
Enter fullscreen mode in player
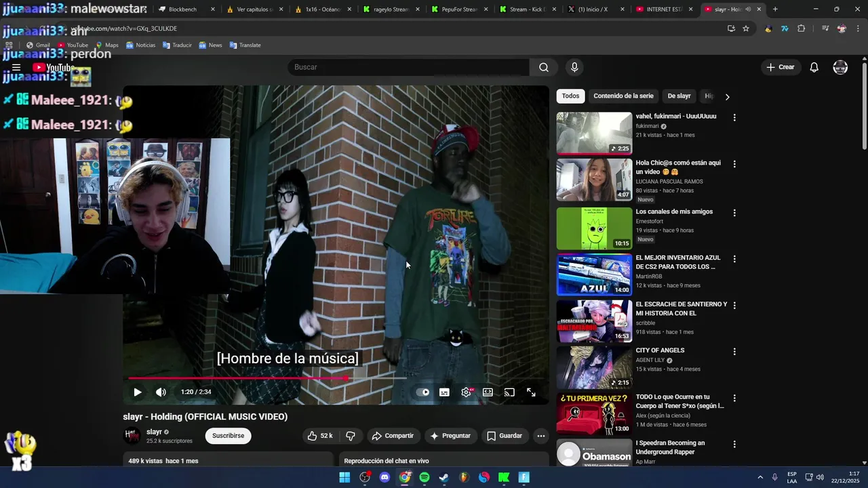coord(531,392)
